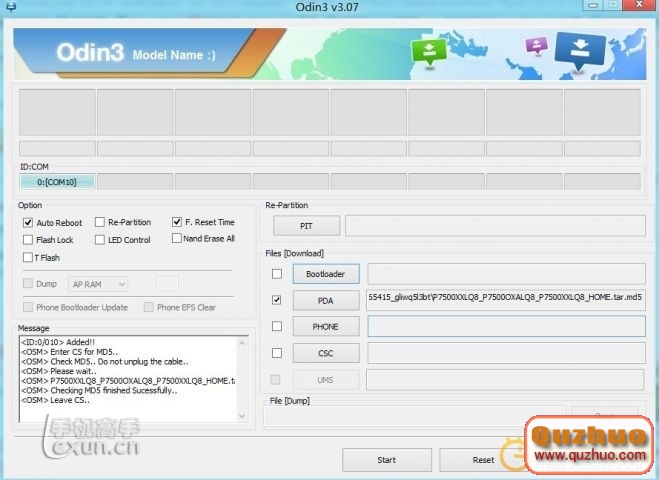Click the PIT button
Image resolution: width=659 pixels, height=480 pixels.
[x=306, y=226]
